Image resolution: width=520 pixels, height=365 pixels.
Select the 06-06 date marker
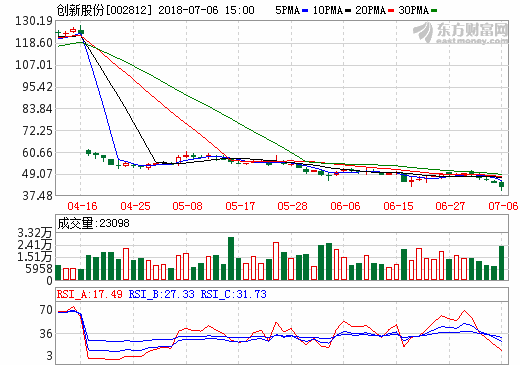(345, 206)
